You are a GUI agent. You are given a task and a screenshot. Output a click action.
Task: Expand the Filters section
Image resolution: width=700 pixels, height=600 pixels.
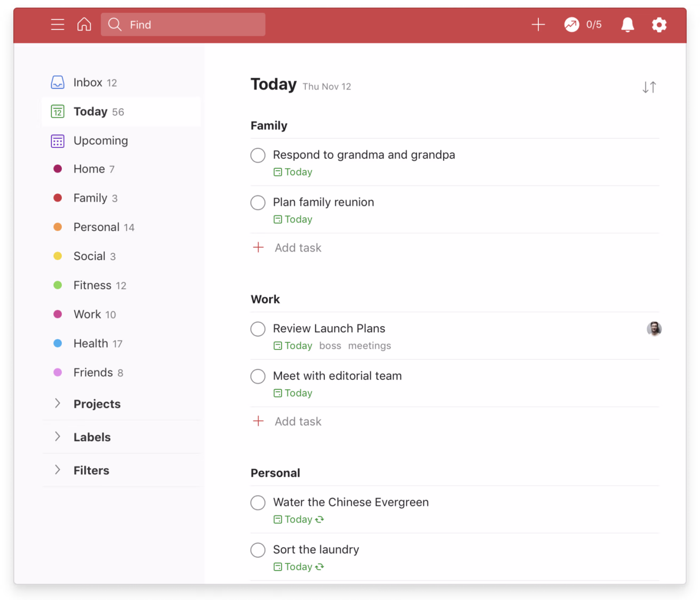point(57,470)
